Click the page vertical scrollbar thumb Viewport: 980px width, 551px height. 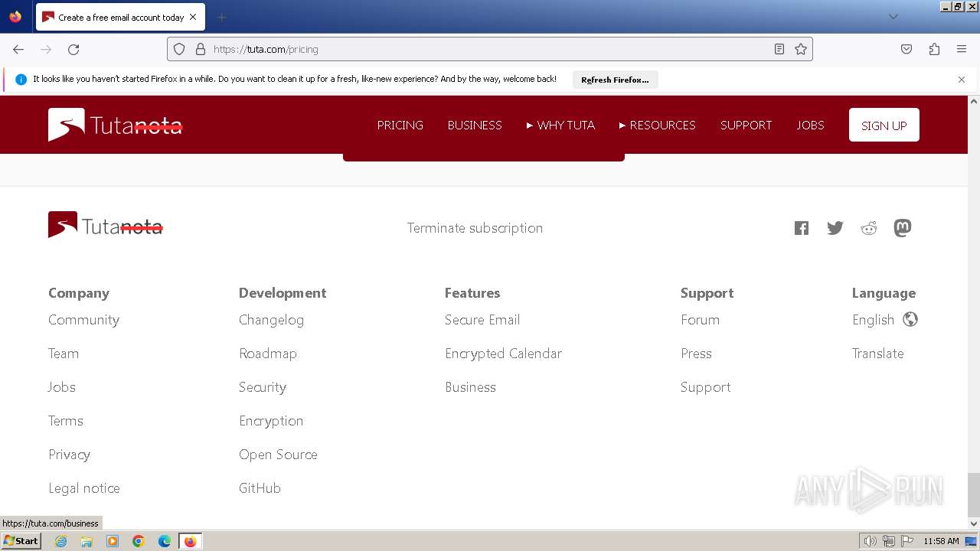pyautogui.click(x=973, y=495)
